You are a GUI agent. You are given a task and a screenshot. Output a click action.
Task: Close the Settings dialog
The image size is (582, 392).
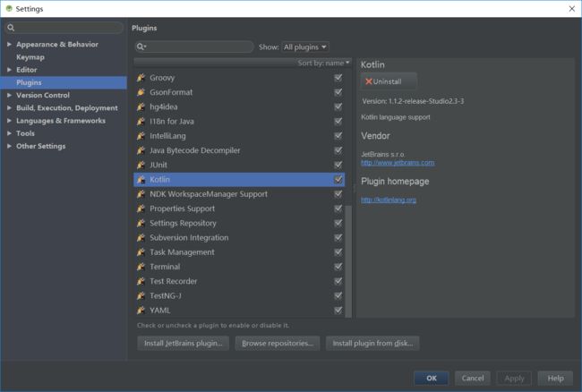(571, 9)
